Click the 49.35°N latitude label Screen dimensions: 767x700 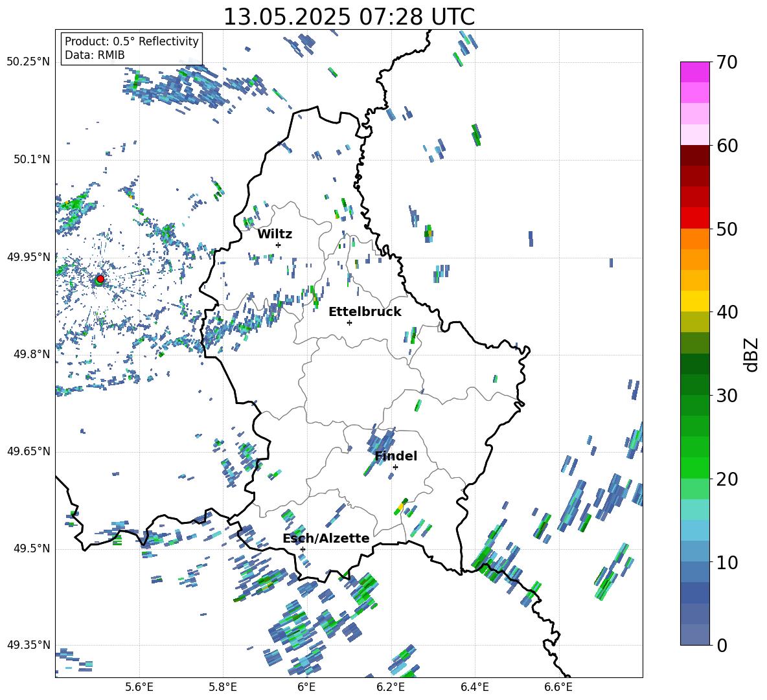(29, 645)
